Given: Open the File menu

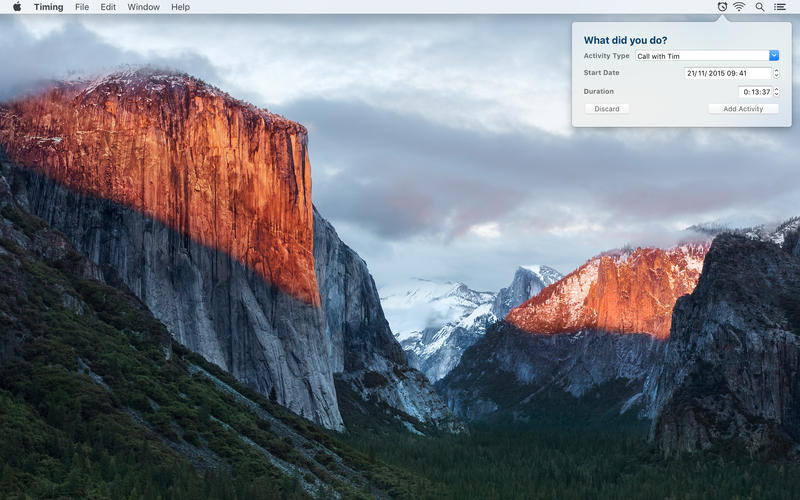Looking at the screenshot, I should coord(82,7).
